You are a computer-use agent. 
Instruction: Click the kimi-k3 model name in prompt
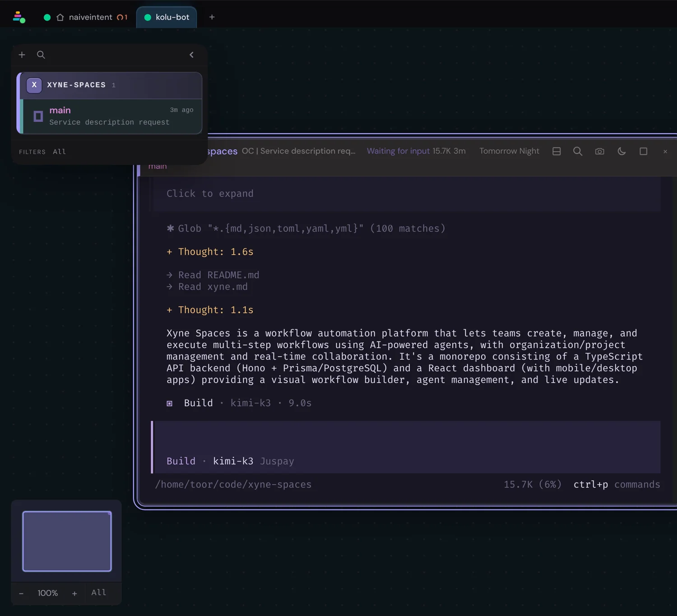(233, 461)
